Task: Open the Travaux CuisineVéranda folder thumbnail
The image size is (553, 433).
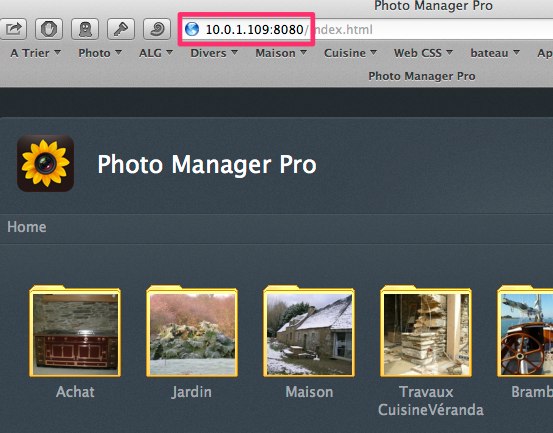Action: 426,331
